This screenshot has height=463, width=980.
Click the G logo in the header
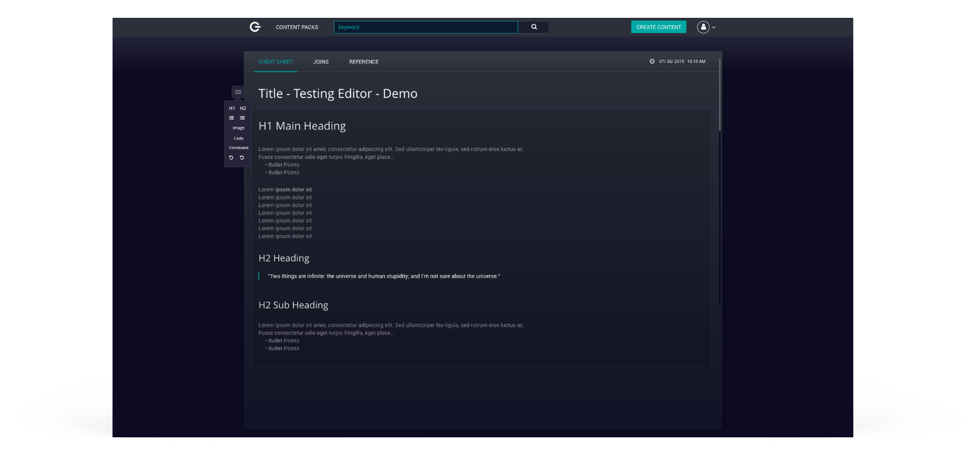[255, 27]
